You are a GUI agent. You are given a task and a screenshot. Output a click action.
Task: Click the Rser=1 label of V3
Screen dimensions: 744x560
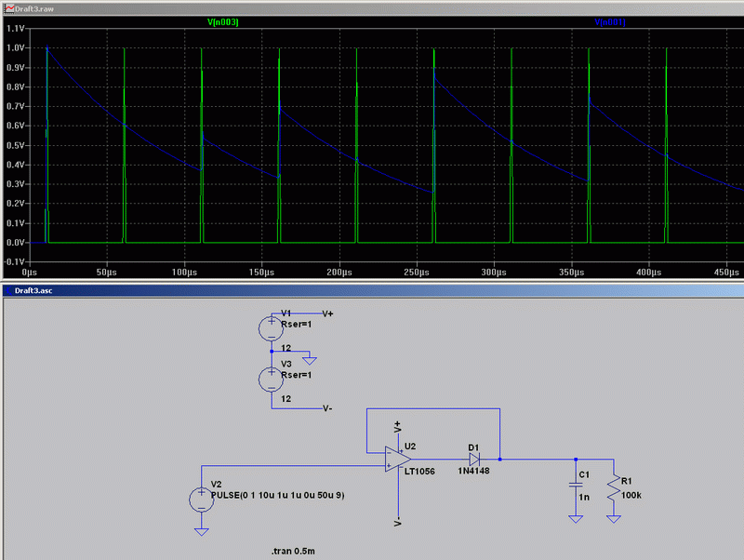point(297,375)
